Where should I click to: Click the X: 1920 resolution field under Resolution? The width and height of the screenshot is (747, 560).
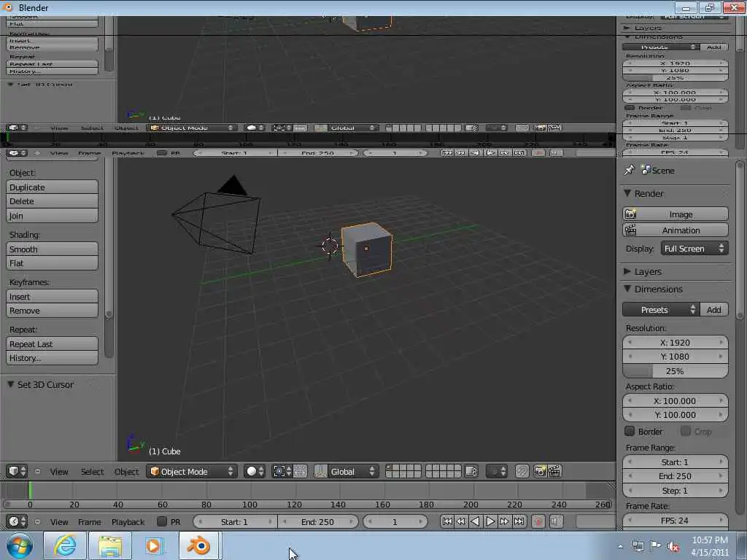[x=675, y=343]
